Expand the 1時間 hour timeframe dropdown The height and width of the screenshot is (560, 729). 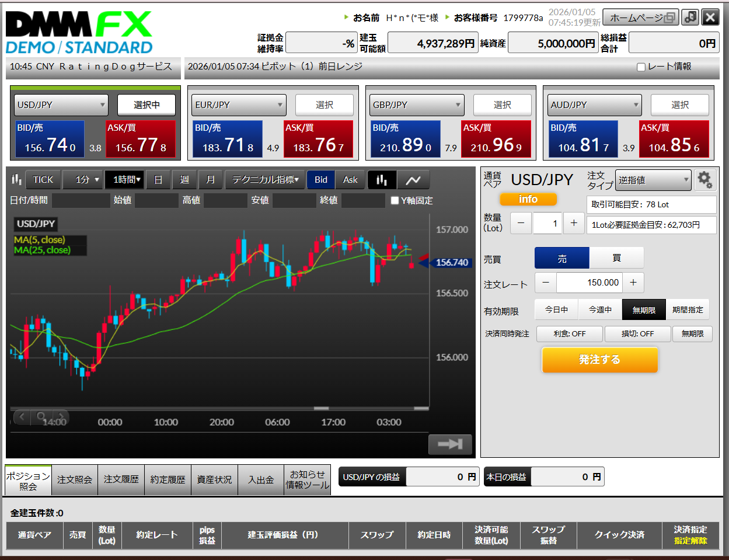tap(124, 180)
